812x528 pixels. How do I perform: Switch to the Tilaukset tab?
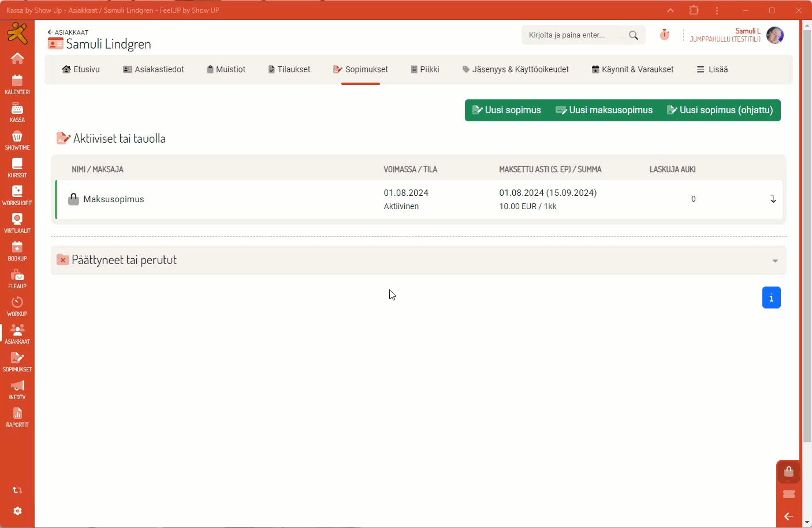pyautogui.click(x=289, y=69)
